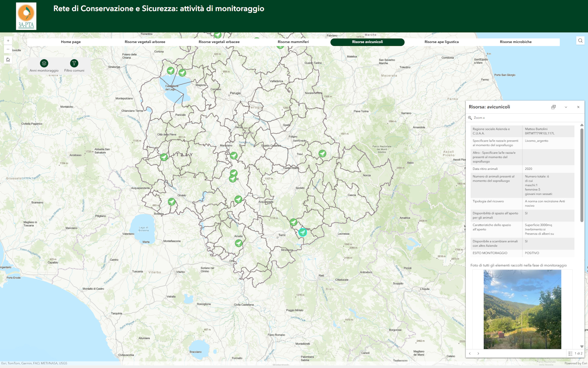Open the map search tool
Screen dimensions: 588x368
(580, 41)
